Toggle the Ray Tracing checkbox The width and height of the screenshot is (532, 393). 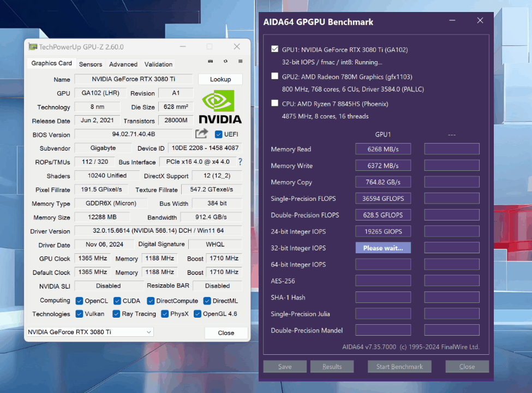[x=116, y=314]
